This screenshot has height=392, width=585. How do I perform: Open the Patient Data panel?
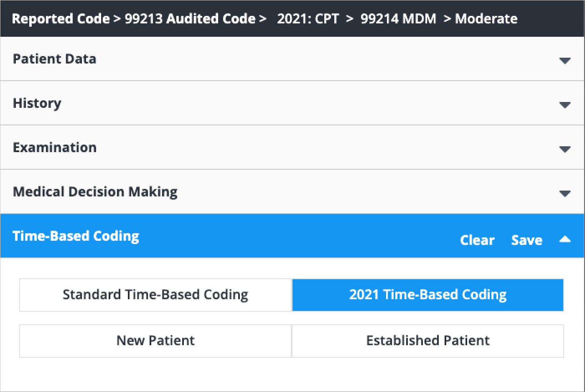(54, 59)
